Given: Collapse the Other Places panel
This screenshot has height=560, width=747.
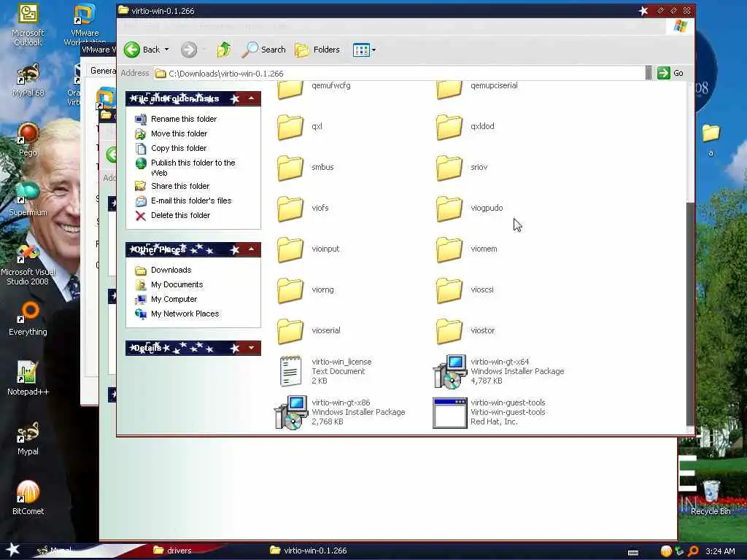Looking at the screenshot, I should tap(252, 249).
